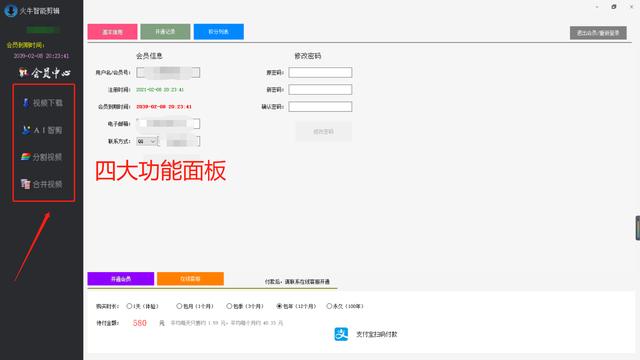The width and height of the screenshot is (640, 360).
Task: Click the orange 在线客服 button
Action: pos(190,279)
